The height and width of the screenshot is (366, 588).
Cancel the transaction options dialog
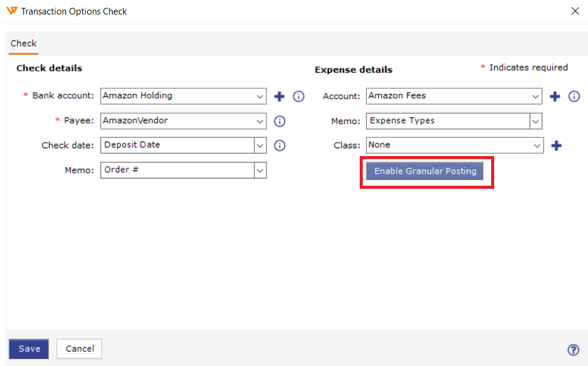pyautogui.click(x=79, y=349)
